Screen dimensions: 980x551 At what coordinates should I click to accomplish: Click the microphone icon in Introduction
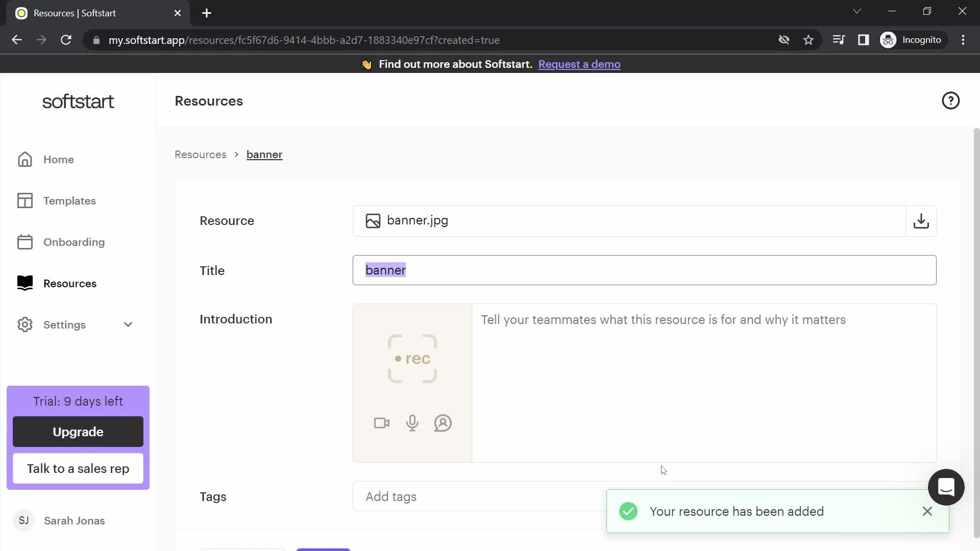[412, 422]
